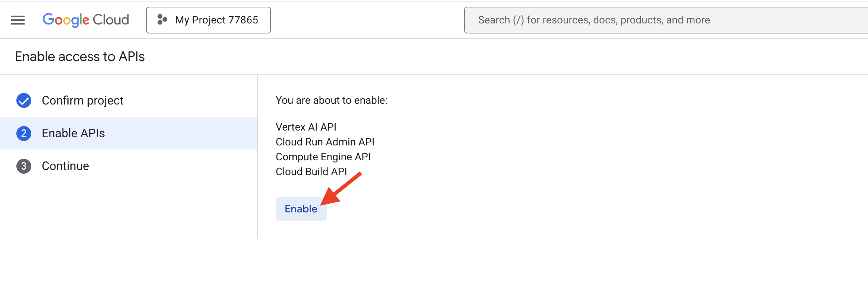
Task: Go to the Continue step label
Action: click(x=65, y=166)
